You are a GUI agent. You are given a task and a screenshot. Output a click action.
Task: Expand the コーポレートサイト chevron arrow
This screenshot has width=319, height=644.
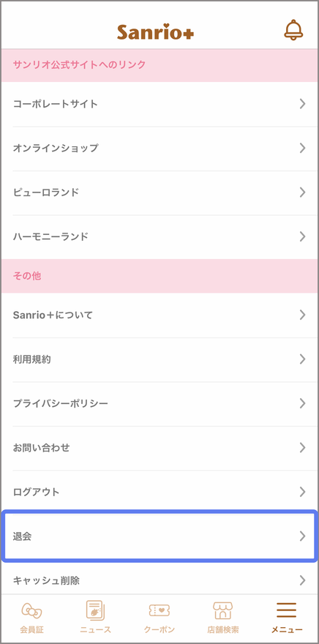tap(303, 104)
